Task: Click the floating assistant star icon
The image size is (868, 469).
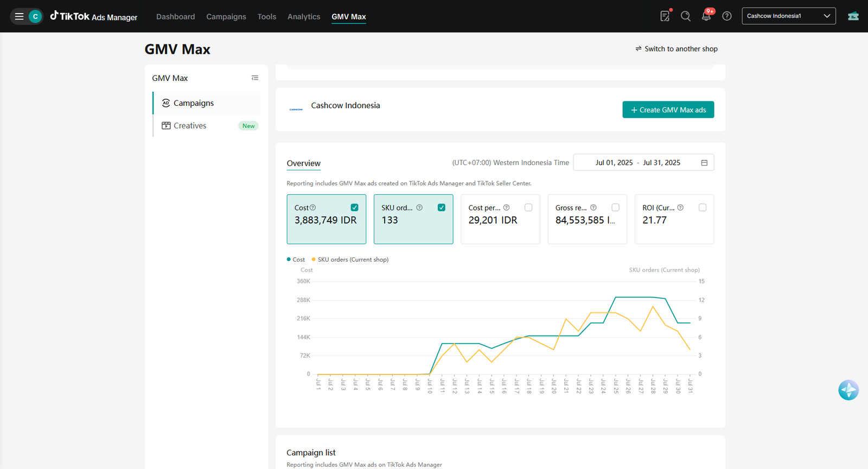Action: (848, 390)
